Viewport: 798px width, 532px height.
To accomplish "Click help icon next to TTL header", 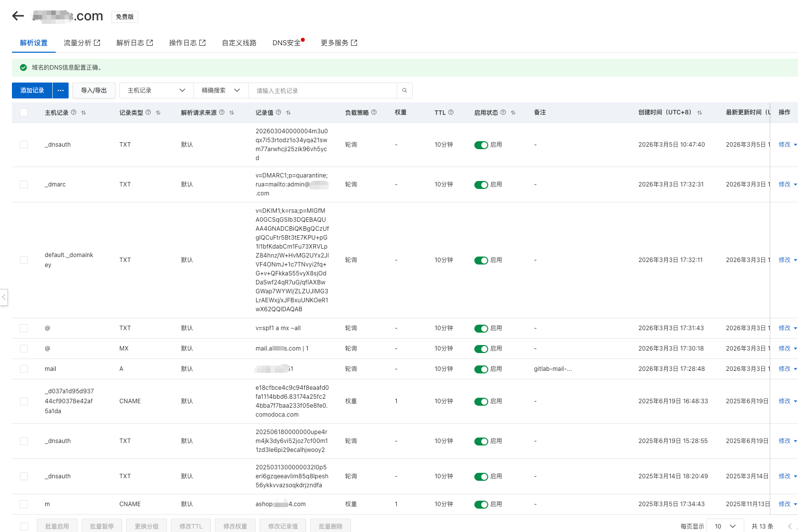I will click(451, 112).
